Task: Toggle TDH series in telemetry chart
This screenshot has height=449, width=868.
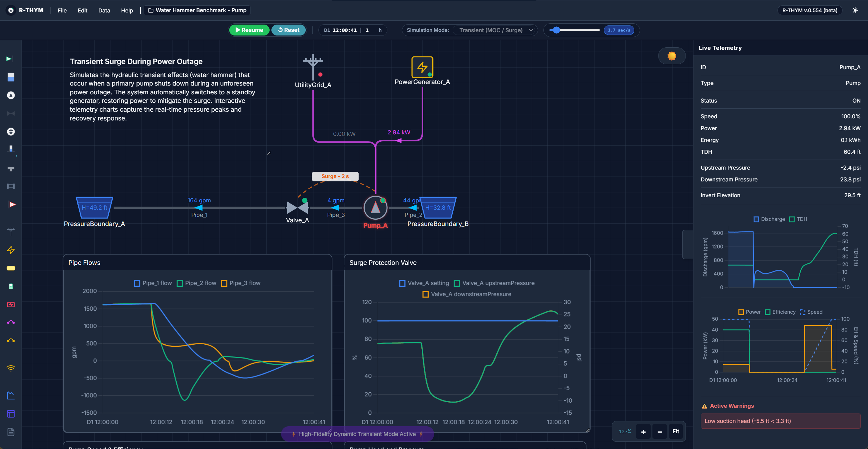Action: (x=798, y=219)
